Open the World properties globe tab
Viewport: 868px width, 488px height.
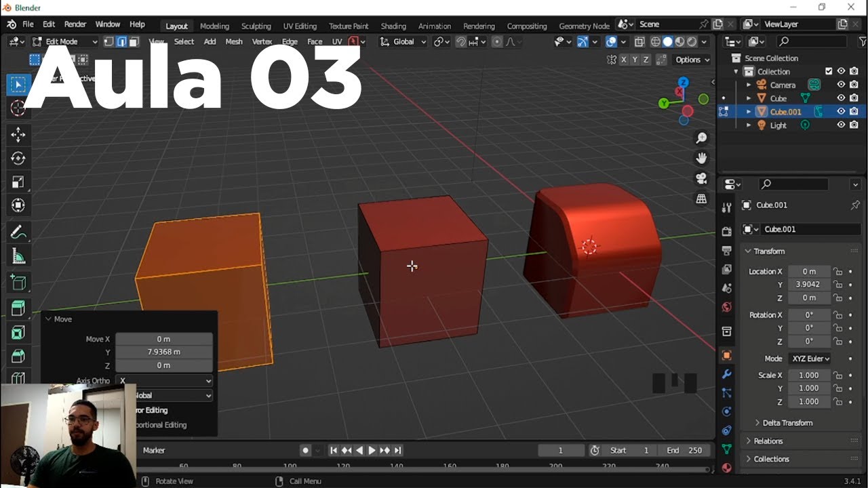726,307
